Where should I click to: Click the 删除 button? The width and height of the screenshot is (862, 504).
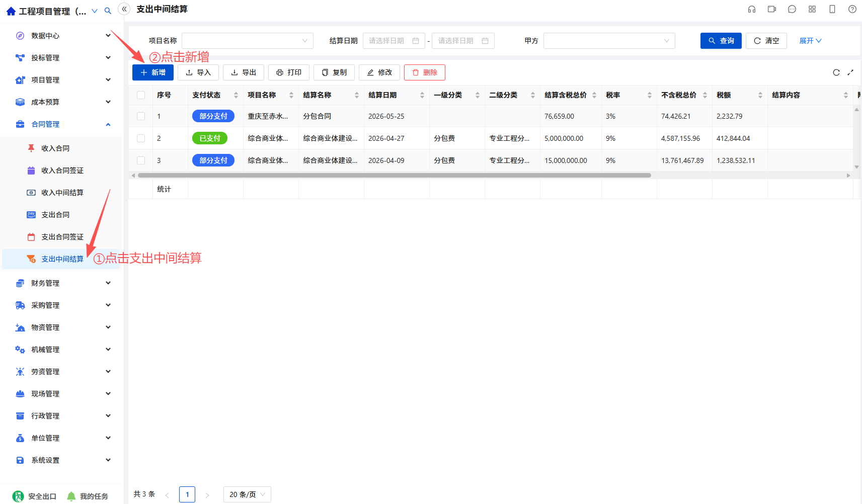(425, 72)
